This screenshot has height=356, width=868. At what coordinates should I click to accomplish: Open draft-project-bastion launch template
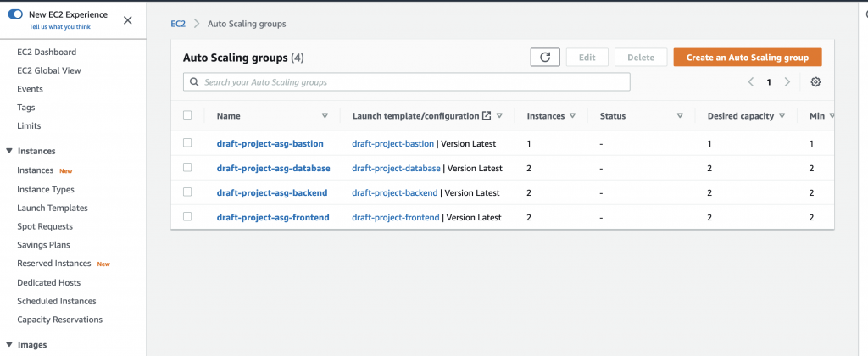click(x=393, y=143)
